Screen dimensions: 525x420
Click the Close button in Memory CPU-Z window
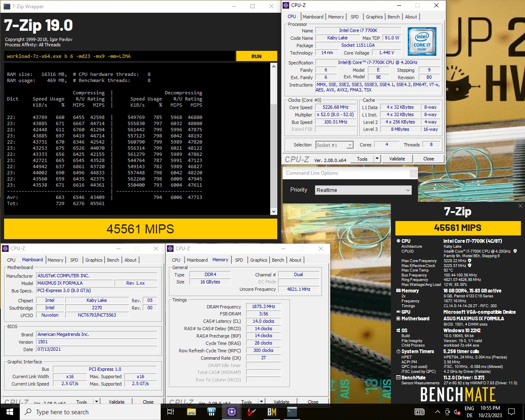coord(313,402)
